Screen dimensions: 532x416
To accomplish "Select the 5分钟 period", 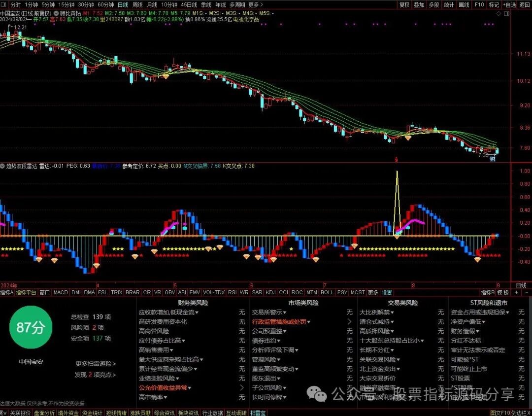I will coord(48,5).
